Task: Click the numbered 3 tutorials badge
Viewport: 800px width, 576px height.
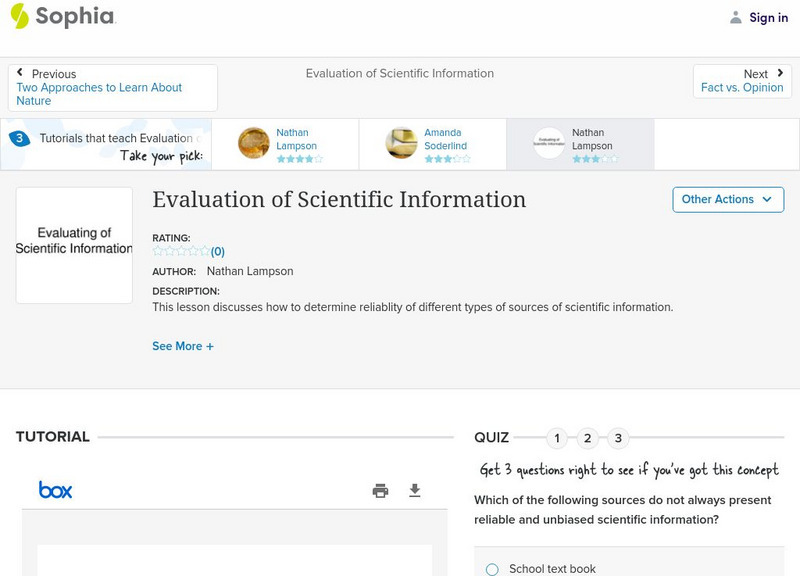Action: point(19,138)
